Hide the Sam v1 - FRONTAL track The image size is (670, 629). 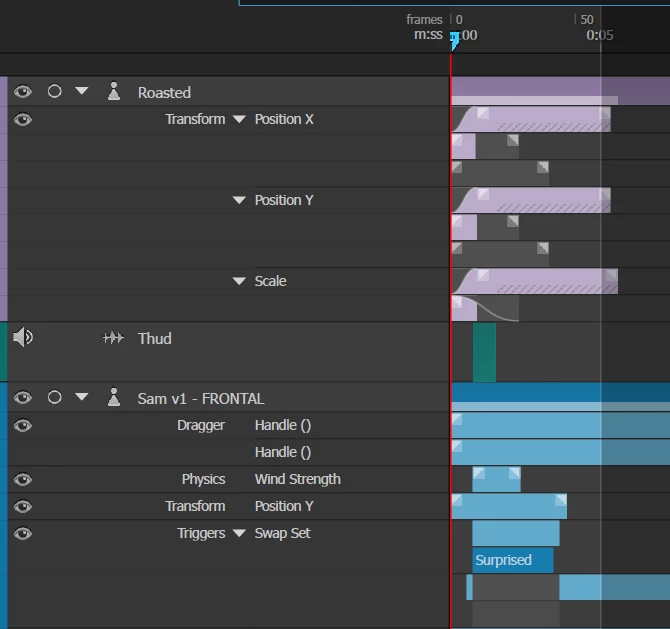click(x=23, y=398)
